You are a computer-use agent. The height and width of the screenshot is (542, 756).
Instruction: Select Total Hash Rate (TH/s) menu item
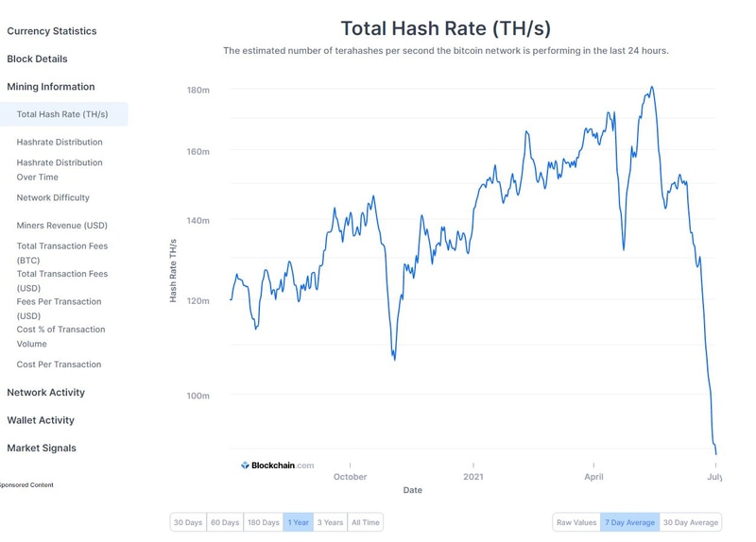coord(62,114)
